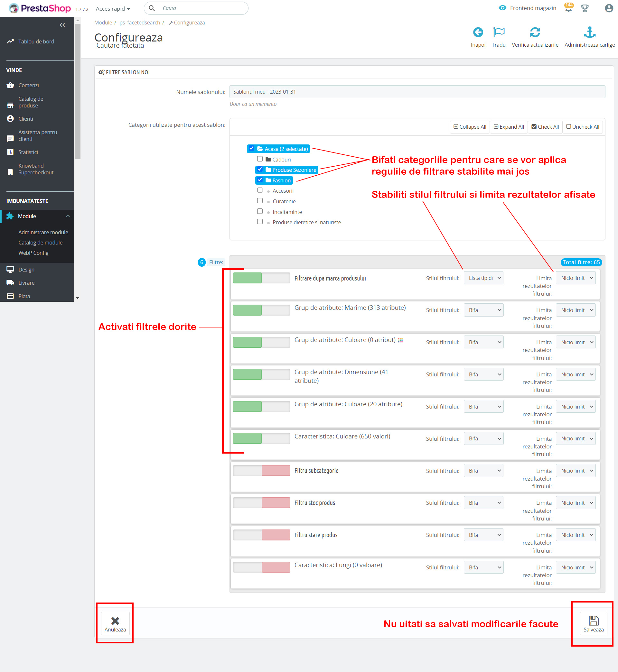Click the trophy icon in header
The width and height of the screenshot is (618, 672).
585,8
